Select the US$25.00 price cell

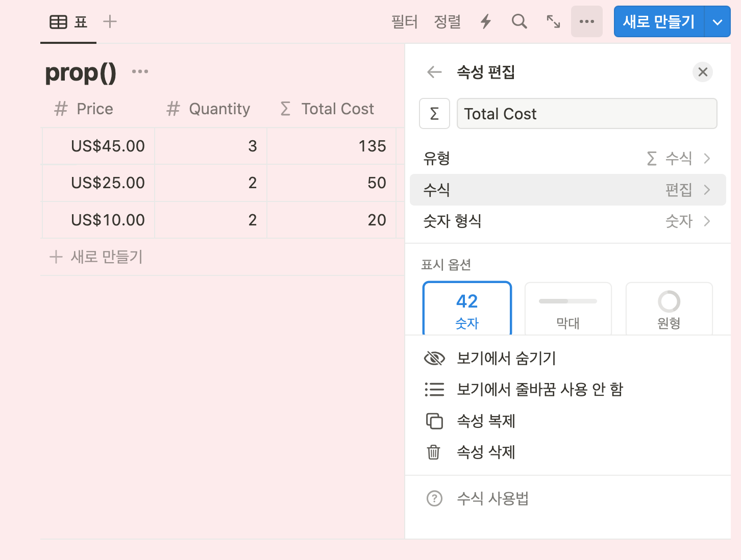(x=98, y=183)
